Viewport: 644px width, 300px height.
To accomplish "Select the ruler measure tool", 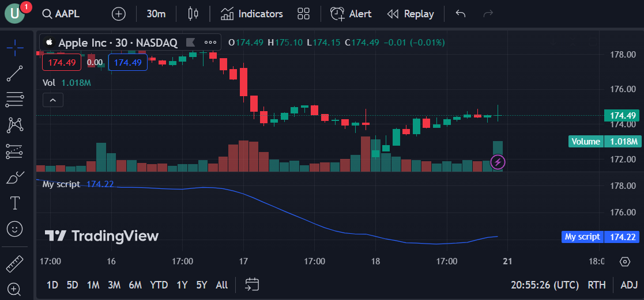I will (x=15, y=264).
